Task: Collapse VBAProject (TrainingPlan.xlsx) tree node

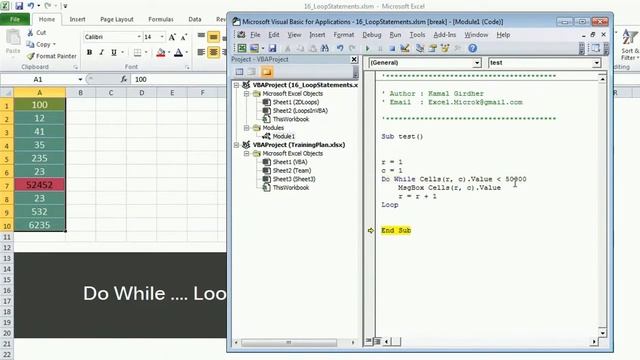Action: coord(236,145)
